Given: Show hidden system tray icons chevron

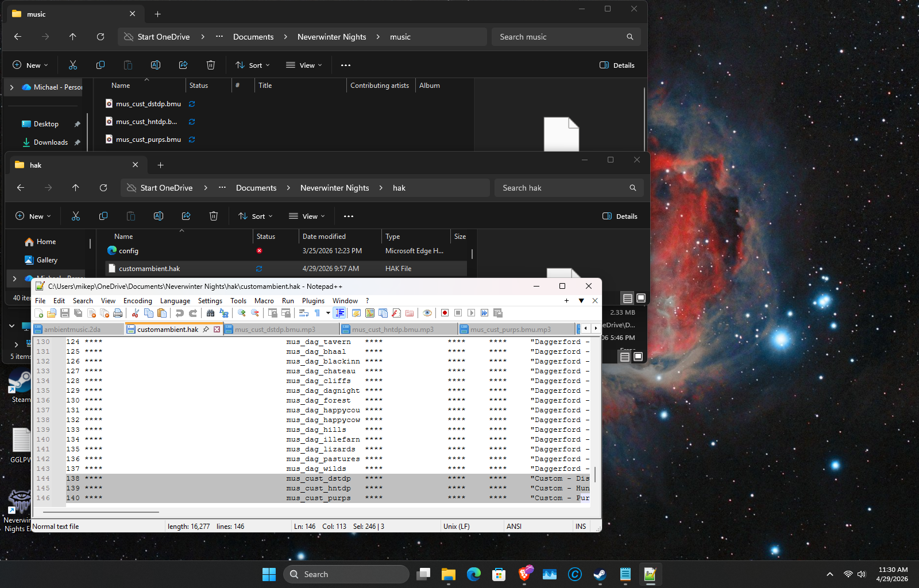Looking at the screenshot, I should tap(829, 574).
